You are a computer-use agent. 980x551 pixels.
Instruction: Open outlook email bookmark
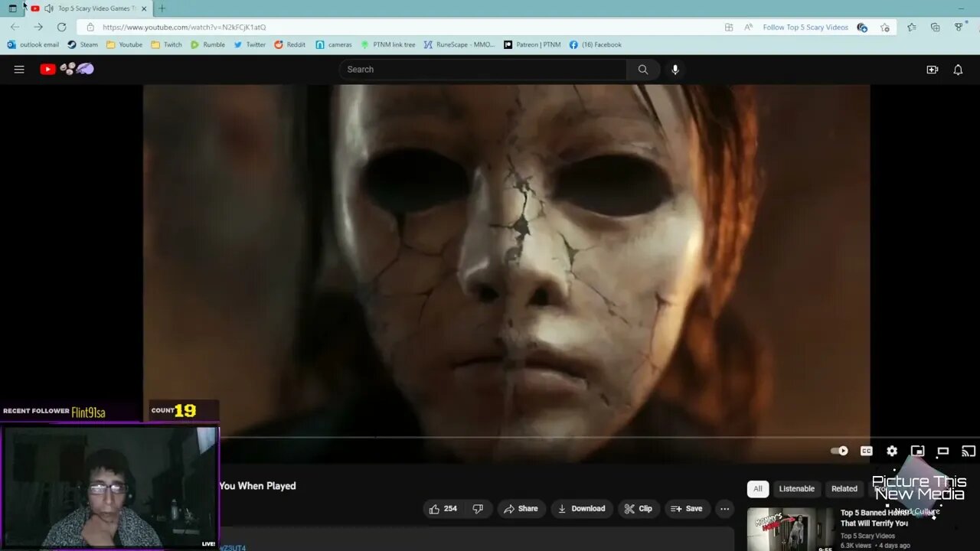(x=33, y=44)
